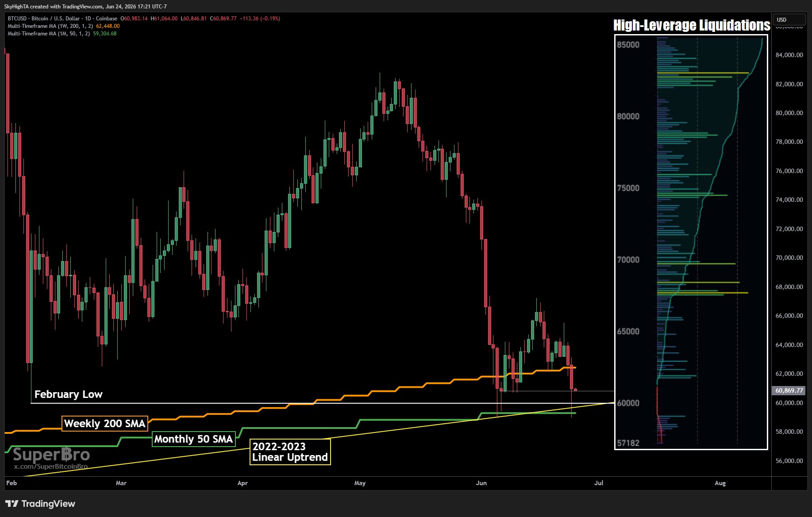Click the 'Feb' label on time axis
This screenshot has width=812, height=517.
pyautogui.click(x=12, y=483)
